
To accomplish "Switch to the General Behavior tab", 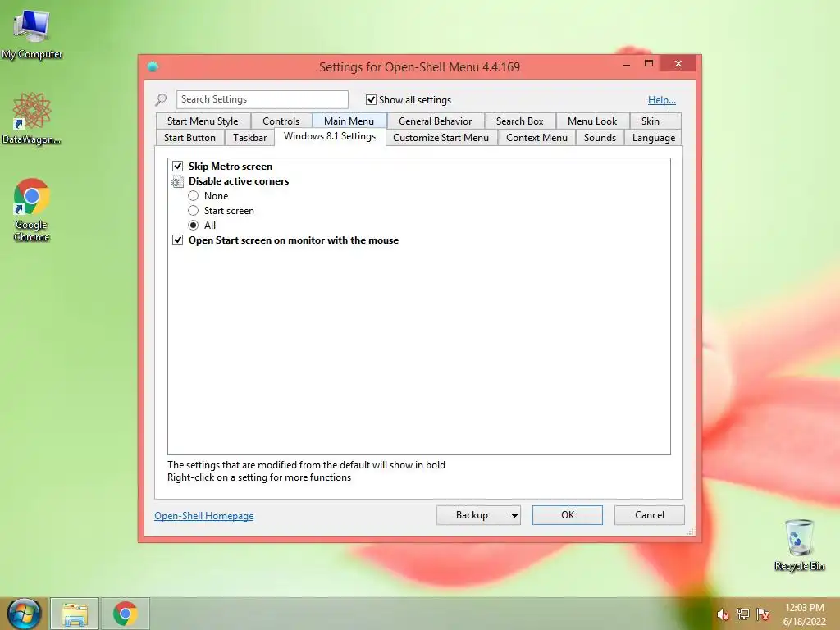I will click(x=435, y=121).
